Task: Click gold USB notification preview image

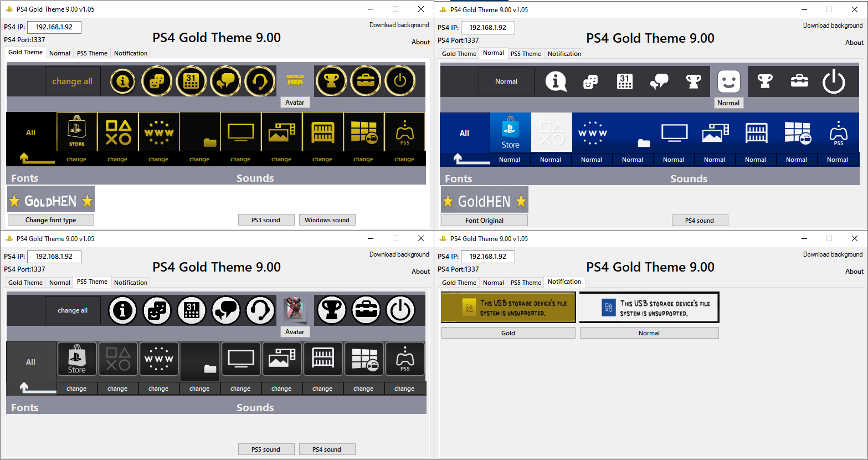Action: tap(509, 308)
